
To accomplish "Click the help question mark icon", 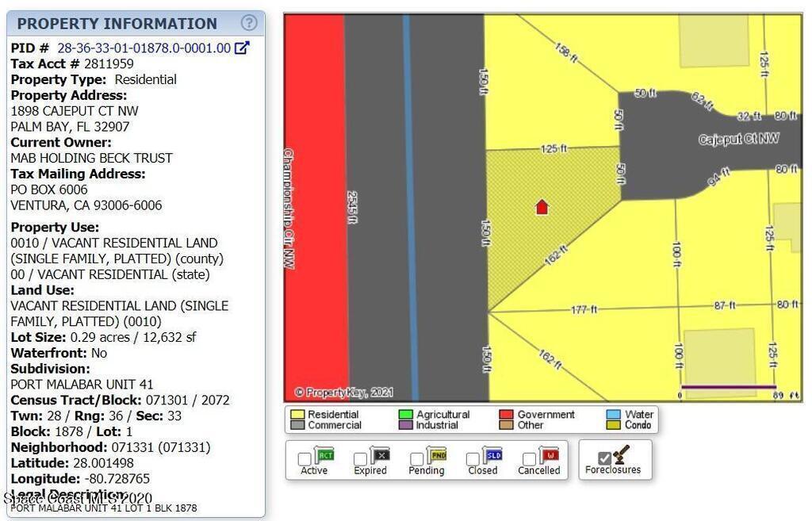I will [x=249, y=23].
